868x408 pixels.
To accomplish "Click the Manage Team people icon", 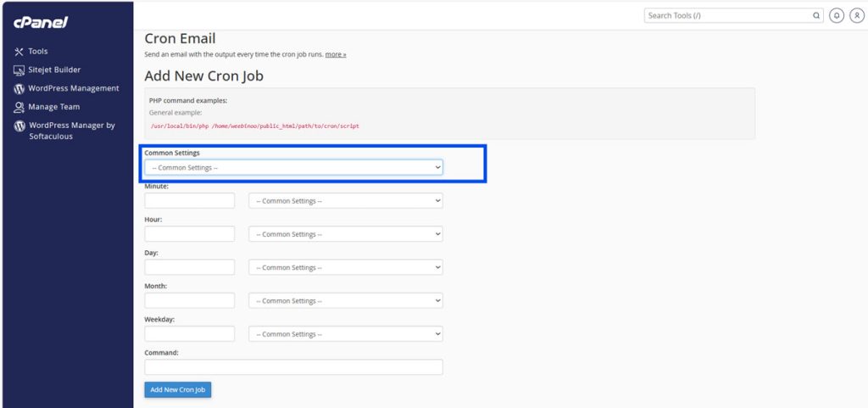I will pos(19,108).
